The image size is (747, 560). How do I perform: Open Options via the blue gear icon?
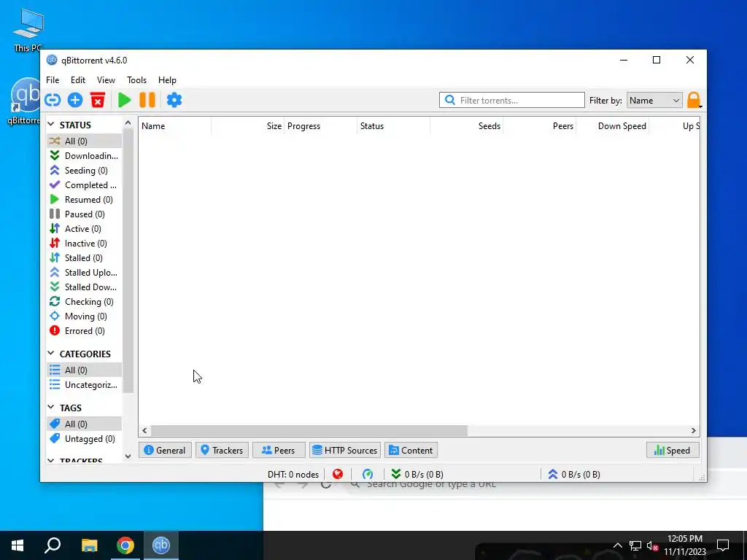coord(174,100)
